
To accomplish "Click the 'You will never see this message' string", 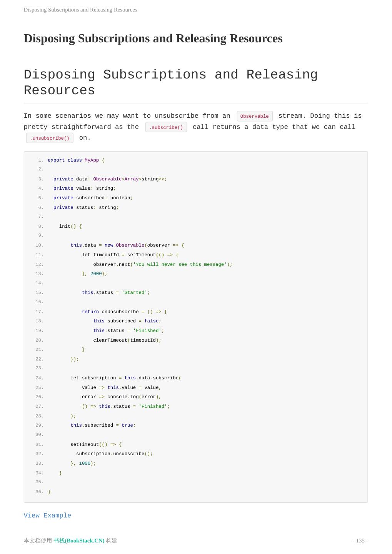I will click(180, 264).
